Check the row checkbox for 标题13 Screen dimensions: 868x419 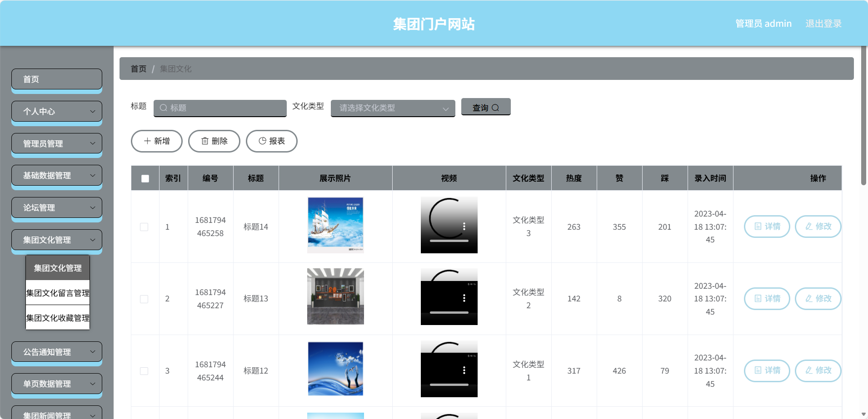pyautogui.click(x=144, y=299)
